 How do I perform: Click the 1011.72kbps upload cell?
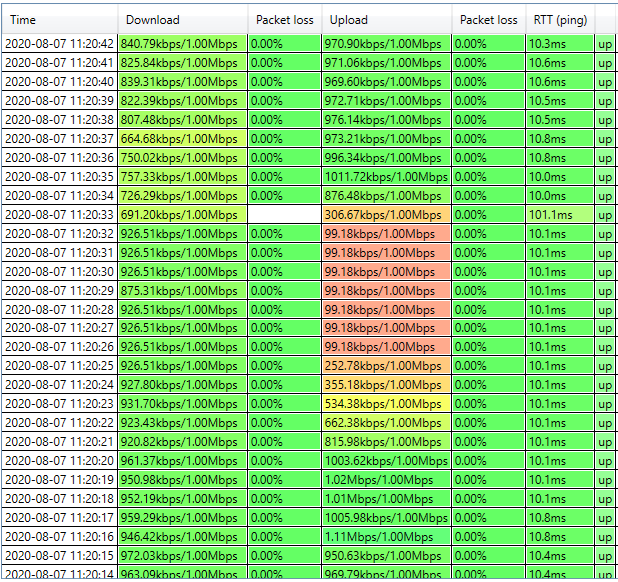pyautogui.click(x=385, y=176)
